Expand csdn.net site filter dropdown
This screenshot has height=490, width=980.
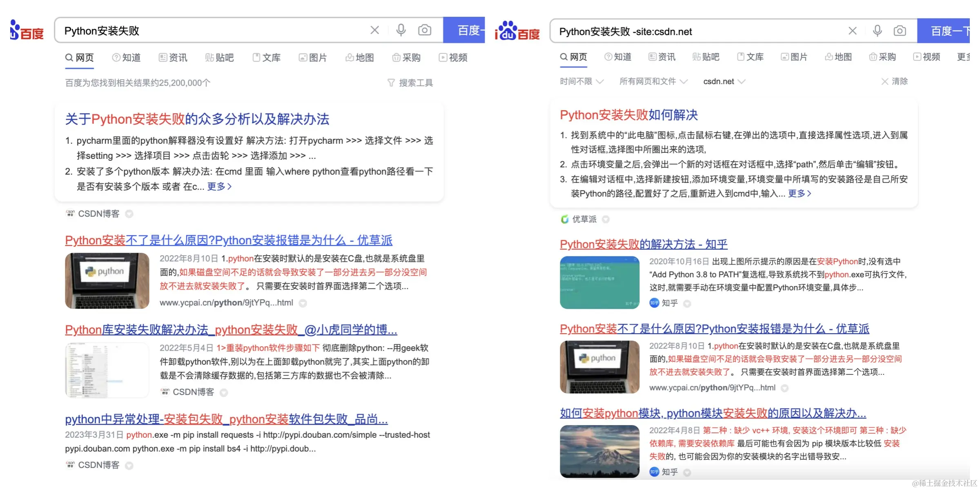pyautogui.click(x=724, y=81)
